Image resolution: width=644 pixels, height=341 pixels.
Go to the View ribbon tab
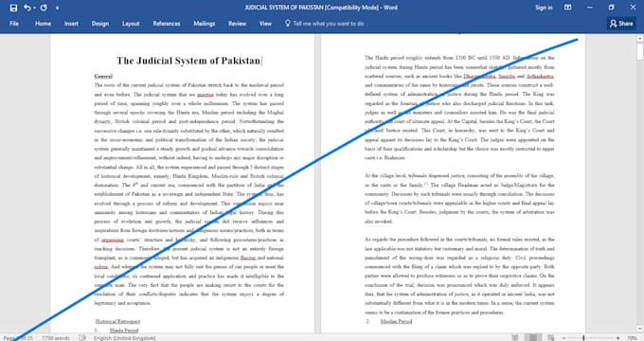point(265,24)
